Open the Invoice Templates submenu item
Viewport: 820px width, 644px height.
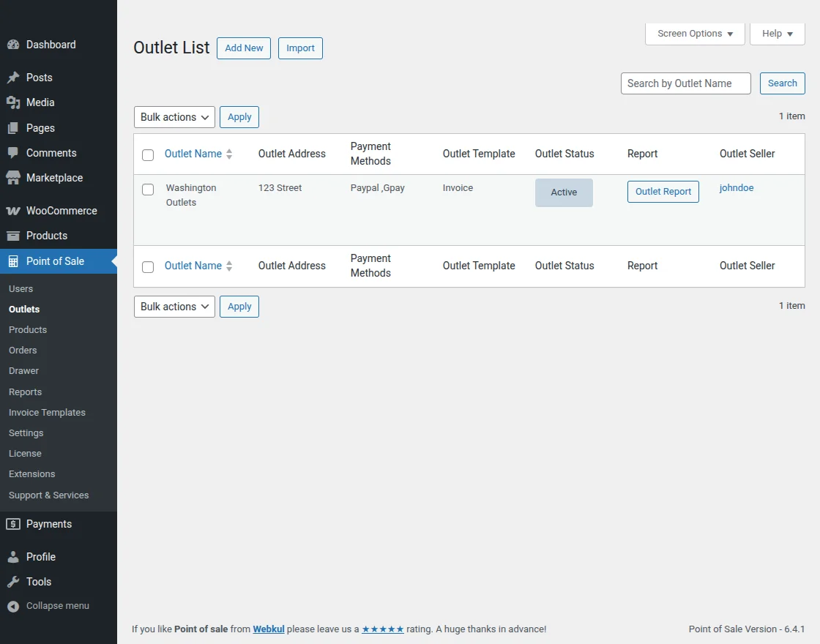47,413
